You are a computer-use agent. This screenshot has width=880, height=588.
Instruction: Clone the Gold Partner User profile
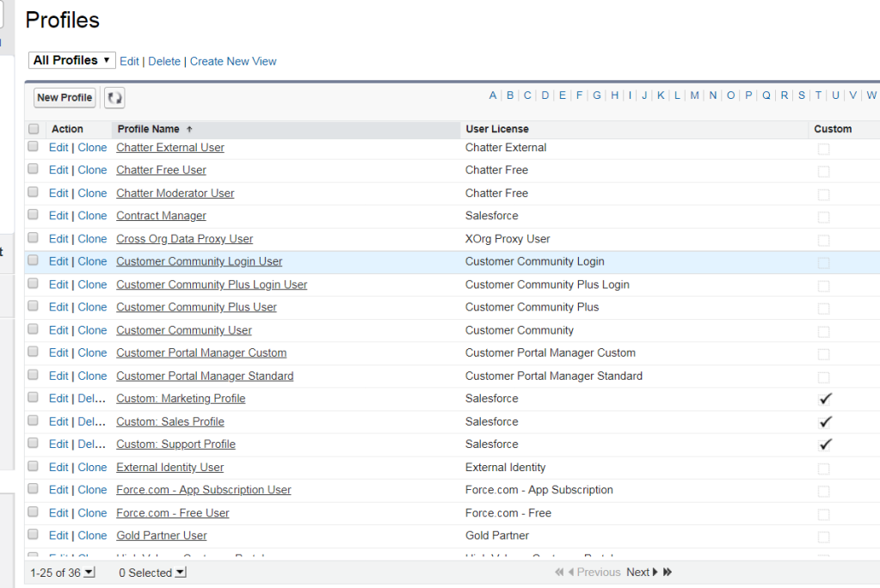pyautogui.click(x=92, y=536)
